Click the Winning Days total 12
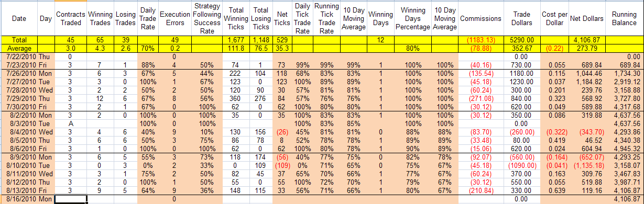The height and width of the screenshot is (204, 644). coord(380,40)
